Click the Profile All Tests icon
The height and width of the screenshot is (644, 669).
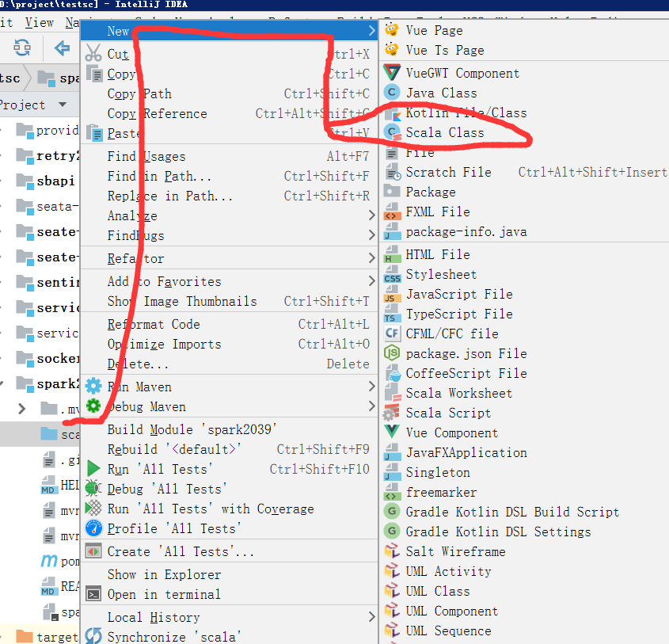point(93,528)
